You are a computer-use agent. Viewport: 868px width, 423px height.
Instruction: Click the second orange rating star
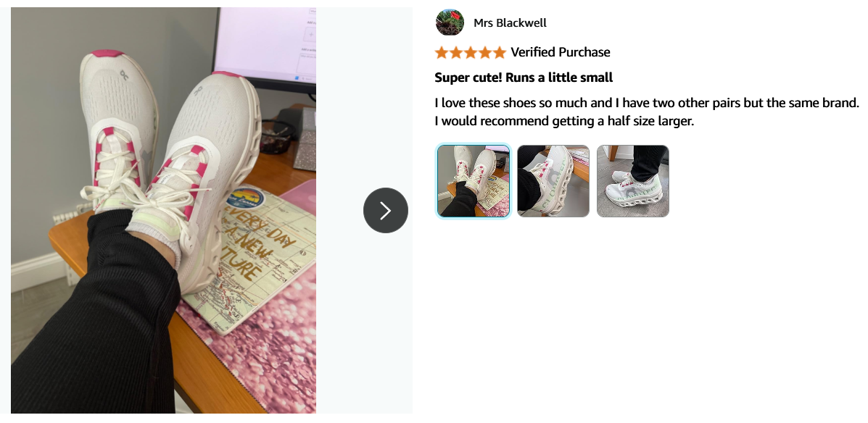[455, 53]
